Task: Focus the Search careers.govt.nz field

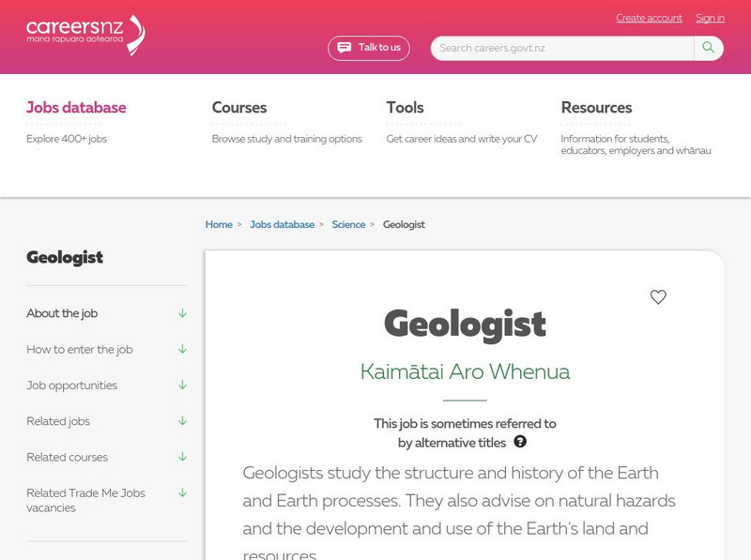Action: [561, 48]
